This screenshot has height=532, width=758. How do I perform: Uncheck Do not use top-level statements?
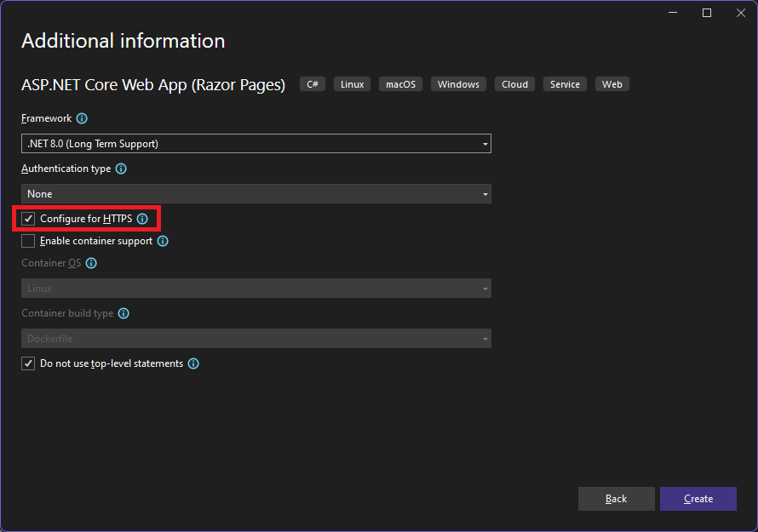[28, 363]
